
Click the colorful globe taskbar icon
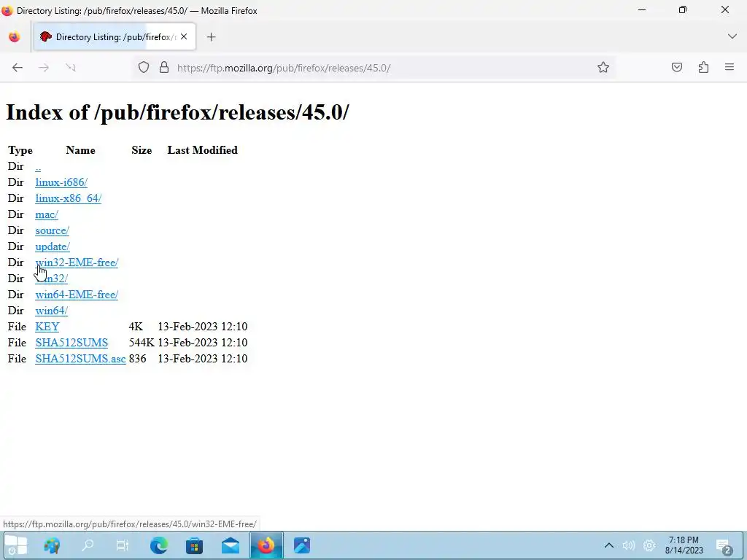coord(52,545)
